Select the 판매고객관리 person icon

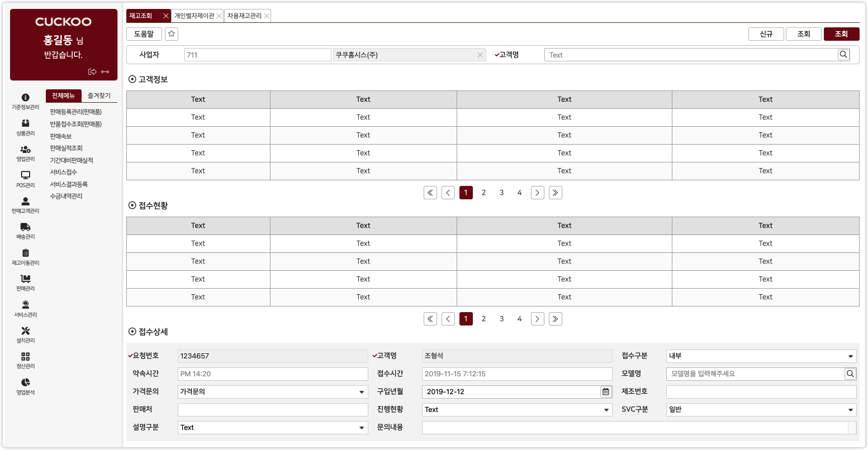coord(25,201)
